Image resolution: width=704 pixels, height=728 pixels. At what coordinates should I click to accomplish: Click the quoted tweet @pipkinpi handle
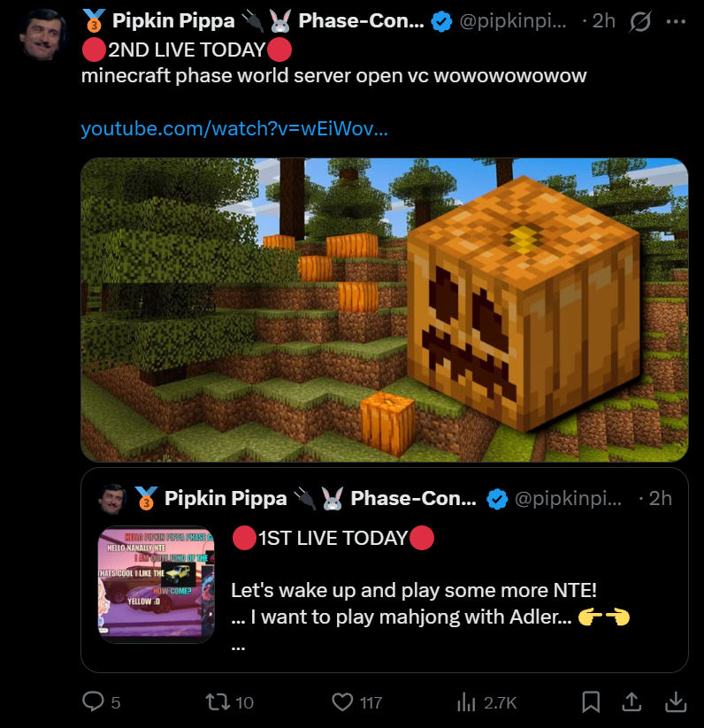click(568, 499)
